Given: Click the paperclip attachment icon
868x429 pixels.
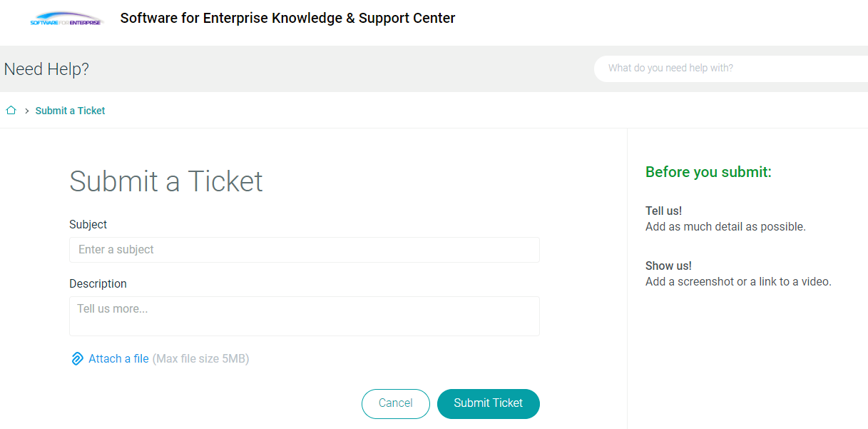Looking at the screenshot, I should pyautogui.click(x=77, y=359).
